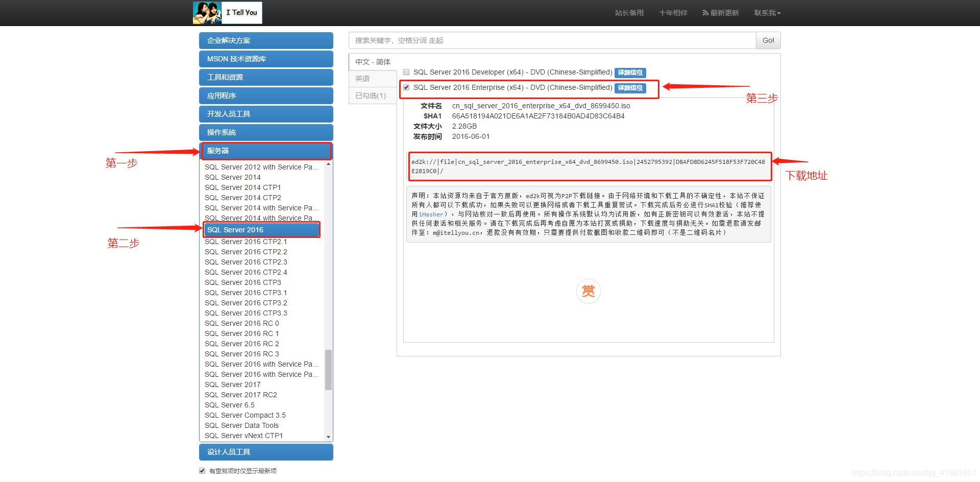
Task: Click the 2.28GB file size value
Action: pos(464,126)
